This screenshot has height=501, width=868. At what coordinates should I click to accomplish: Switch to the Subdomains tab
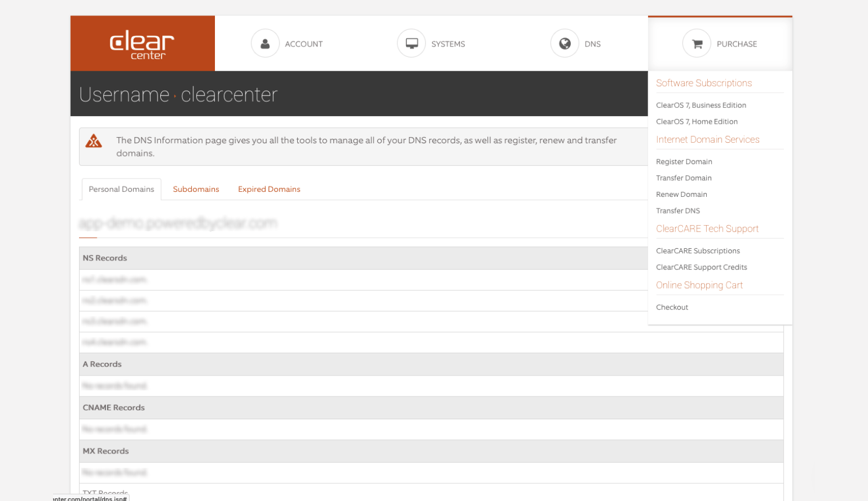point(196,189)
